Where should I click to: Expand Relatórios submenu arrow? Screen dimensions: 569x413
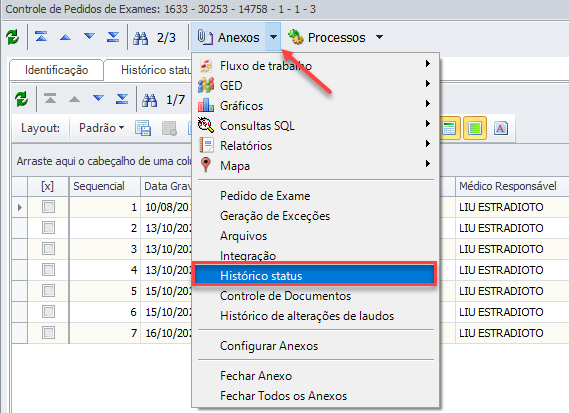tap(428, 144)
